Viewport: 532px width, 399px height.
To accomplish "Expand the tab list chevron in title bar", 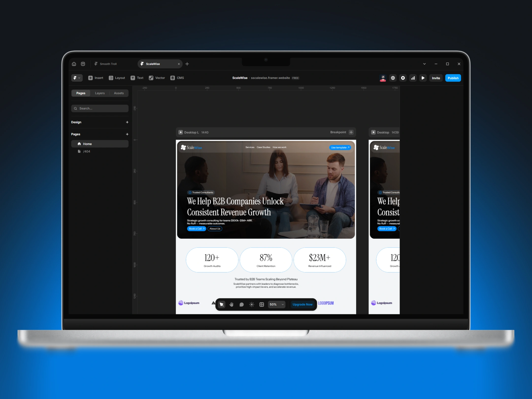I will tap(424, 64).
